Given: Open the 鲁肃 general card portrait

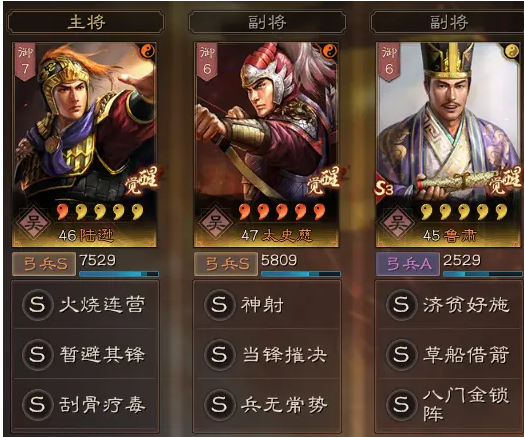Looking at the screenshot, I should coord(449,145).
